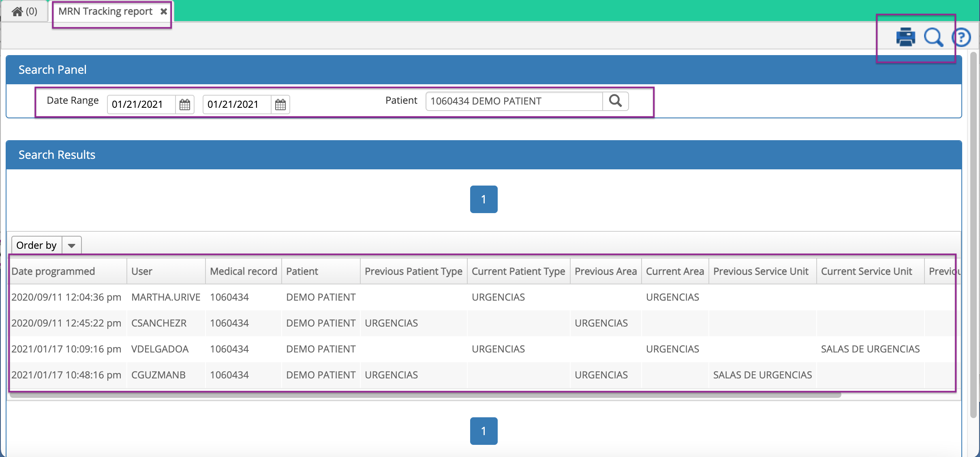Open page 1 from the bottom pagination
The height and width of the screenshot is (457, 980).
click(484, 431)
